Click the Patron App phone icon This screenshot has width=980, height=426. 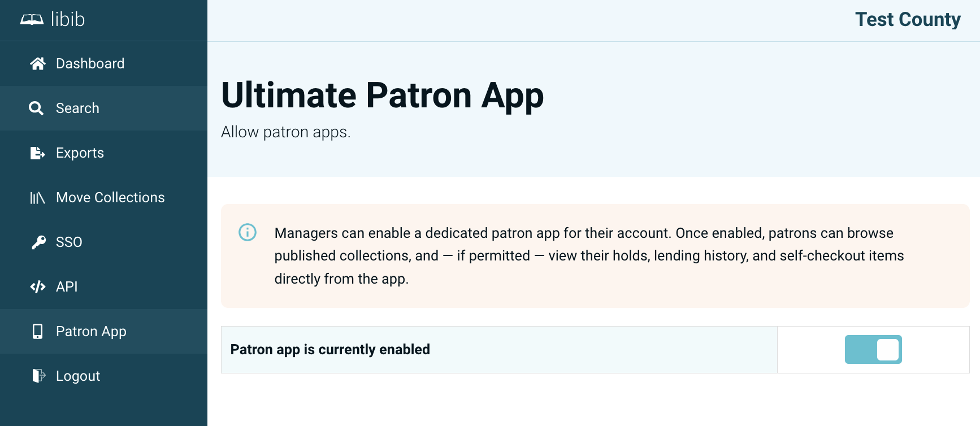click(37, 331)
